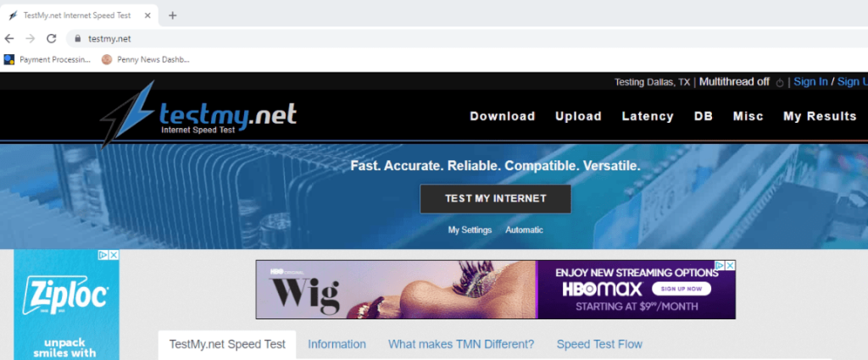Open the DB menu
868x360 pixels.
point(703,116)
